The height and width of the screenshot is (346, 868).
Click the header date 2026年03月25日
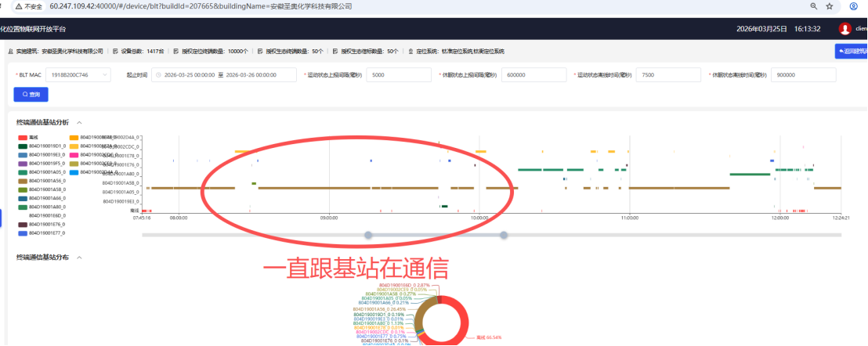[761, 29]
